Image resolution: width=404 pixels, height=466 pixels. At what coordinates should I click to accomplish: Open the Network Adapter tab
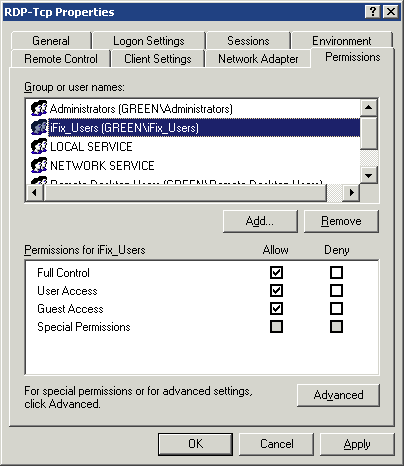pyautogui.click(x=258, y=59)
